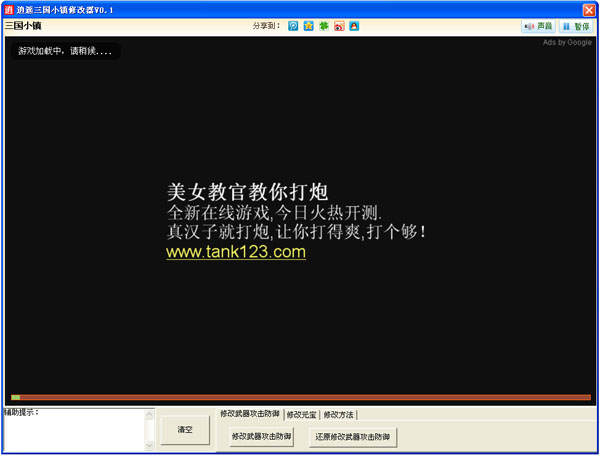Viewport: 600px width, 455px height.
Task: Click hint box scrollbar up arrow
Action: pyautogui.click(x=150, y=414)
